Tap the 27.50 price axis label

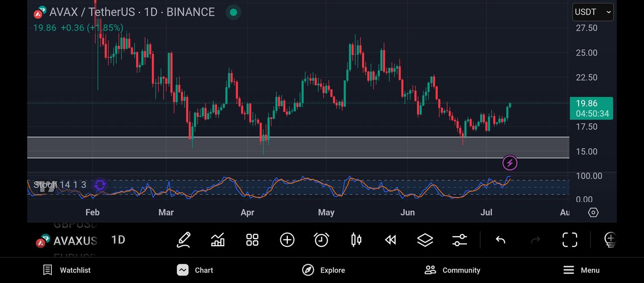(587, 28)
